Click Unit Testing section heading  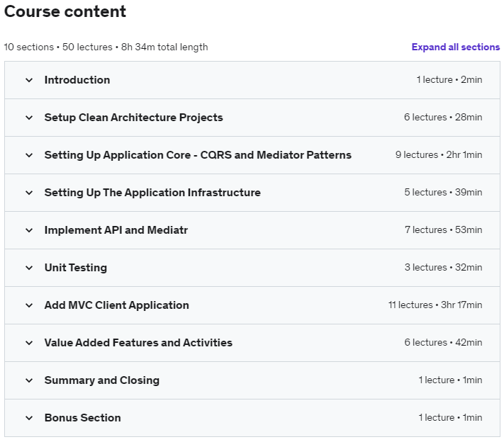pos(76,268)
